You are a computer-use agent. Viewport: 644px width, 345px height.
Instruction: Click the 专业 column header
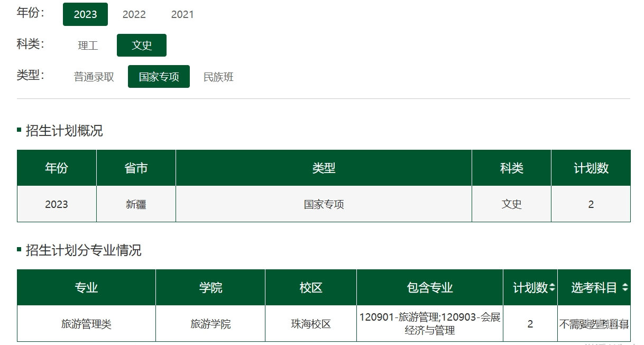tap(86, 287)
